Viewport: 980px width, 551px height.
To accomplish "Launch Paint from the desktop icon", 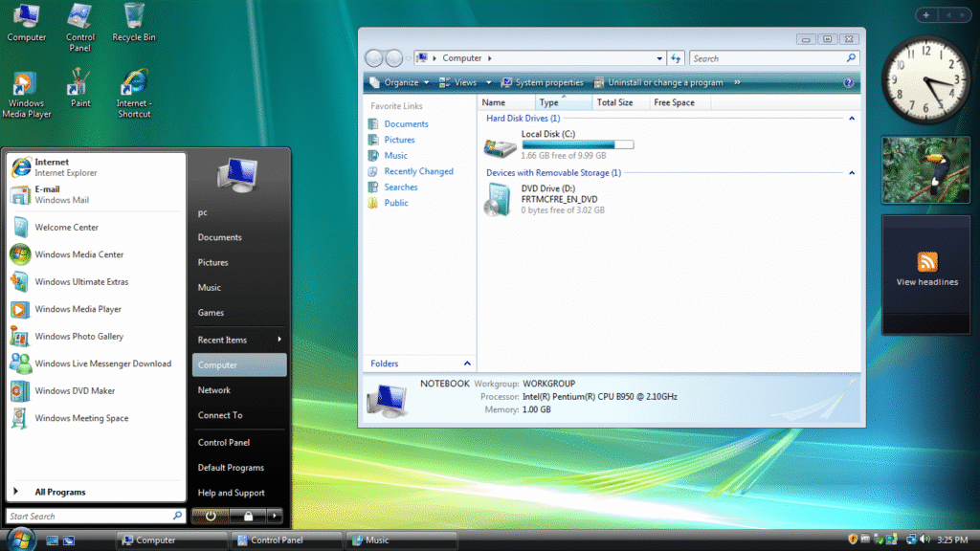I will coord(80,83).
